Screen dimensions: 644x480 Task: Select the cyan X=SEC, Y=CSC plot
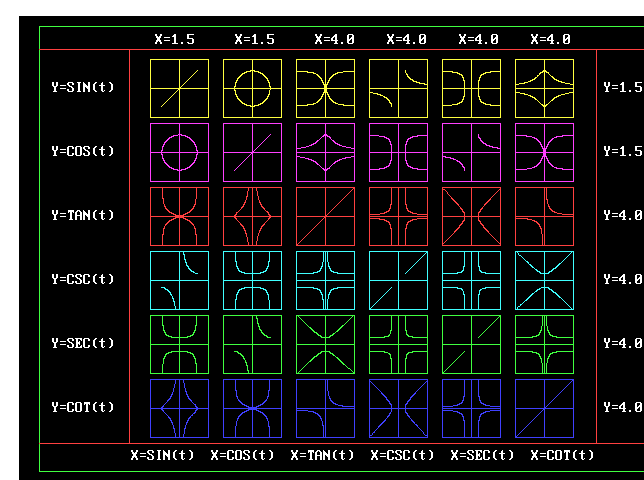pos(472,280)
